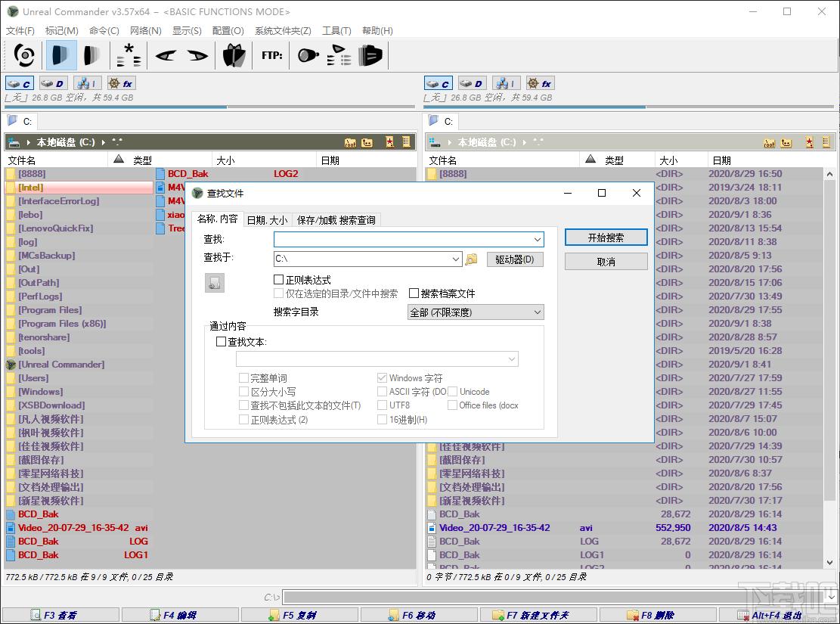Open left panel history list icon
840x624 pixels.
point(406,142)
